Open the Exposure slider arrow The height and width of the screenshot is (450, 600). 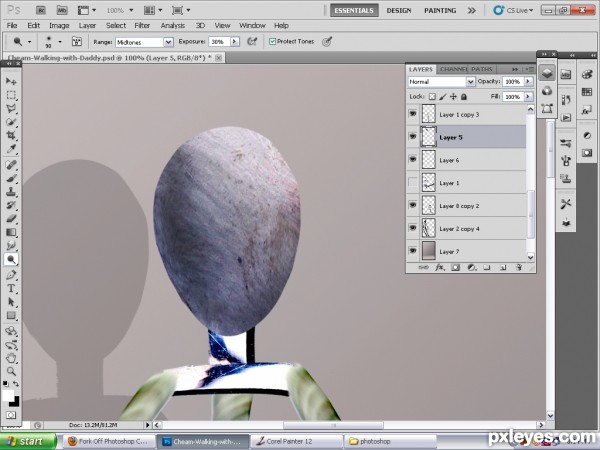click(x=235, y=41)
